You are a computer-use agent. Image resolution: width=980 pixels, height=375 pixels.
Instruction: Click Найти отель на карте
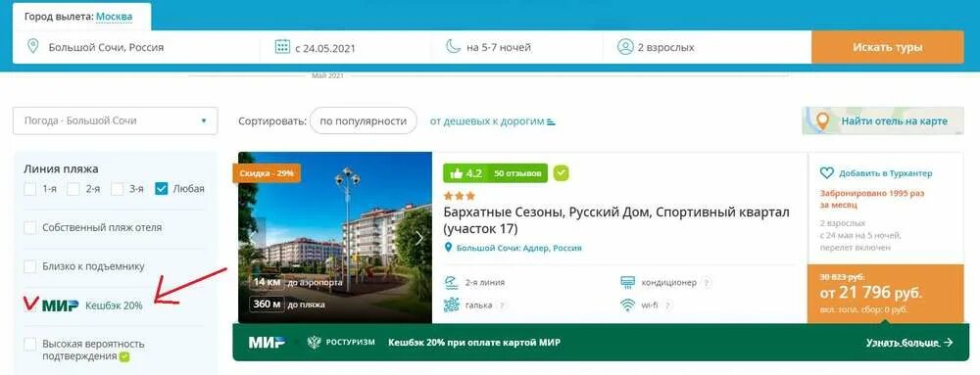pyautogui.click(x=883, y=121)
